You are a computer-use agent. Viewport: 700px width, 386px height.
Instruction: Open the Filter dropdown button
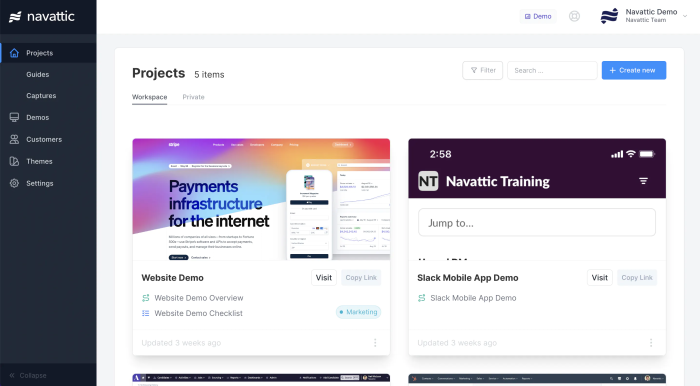click(483, 71)
